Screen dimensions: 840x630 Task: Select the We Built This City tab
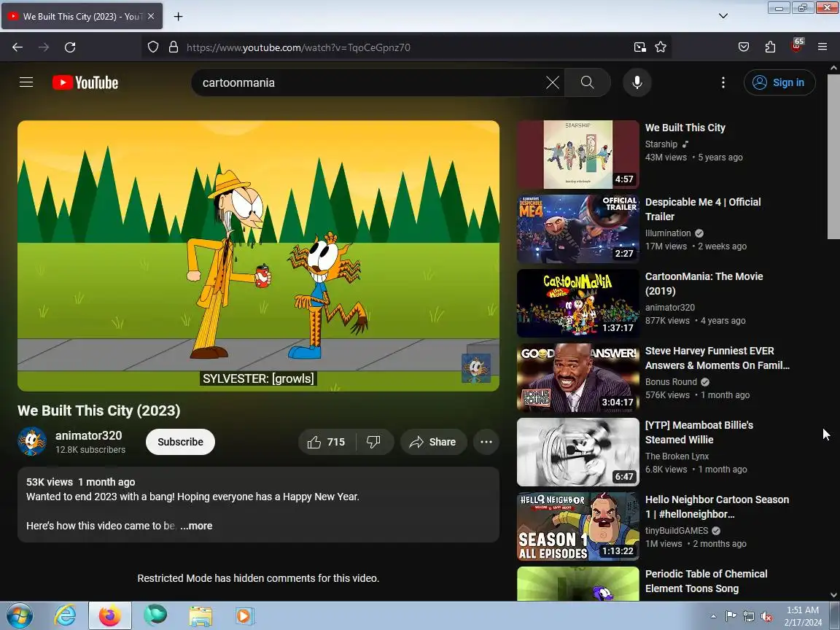[x=82, y=17]
